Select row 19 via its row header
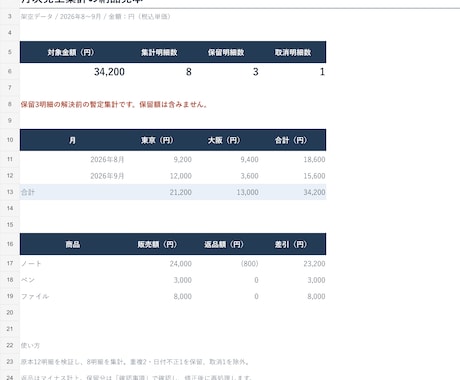460x380 pixels. [10, 296]
